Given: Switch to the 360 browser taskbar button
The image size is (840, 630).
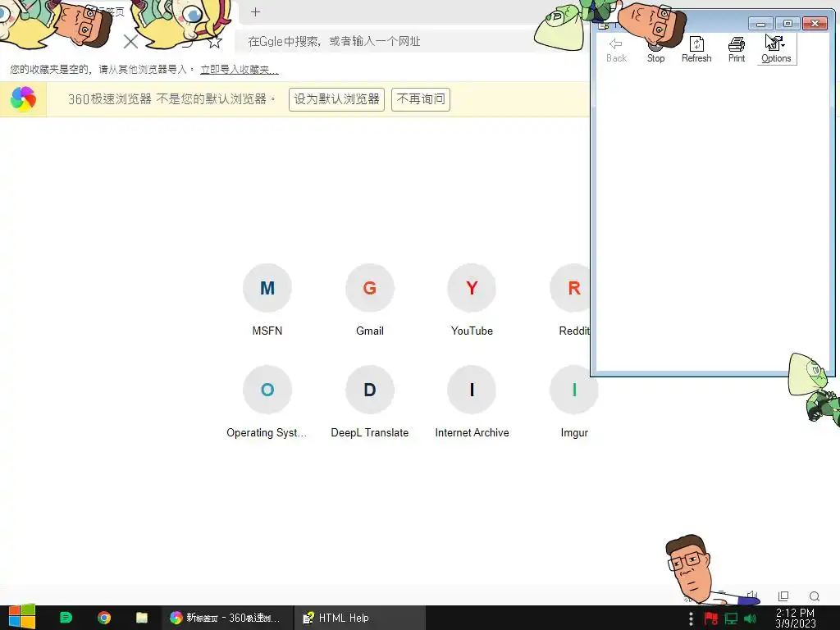Looking at the screenshot, I should (228, 618).
